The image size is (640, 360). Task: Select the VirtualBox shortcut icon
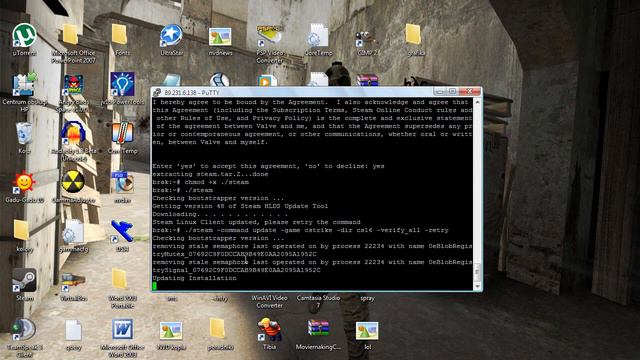pos(73,282)
